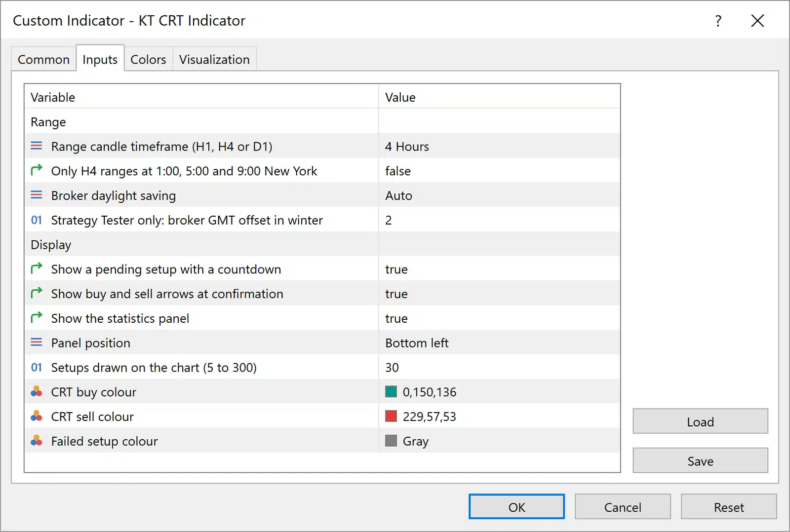Click arrow icon beside Show the statistics panel

point(37,318)
